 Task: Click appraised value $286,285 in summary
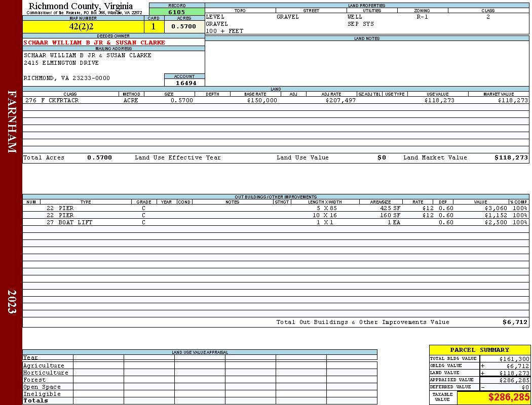pyautogui.click(x=514, y=381)
